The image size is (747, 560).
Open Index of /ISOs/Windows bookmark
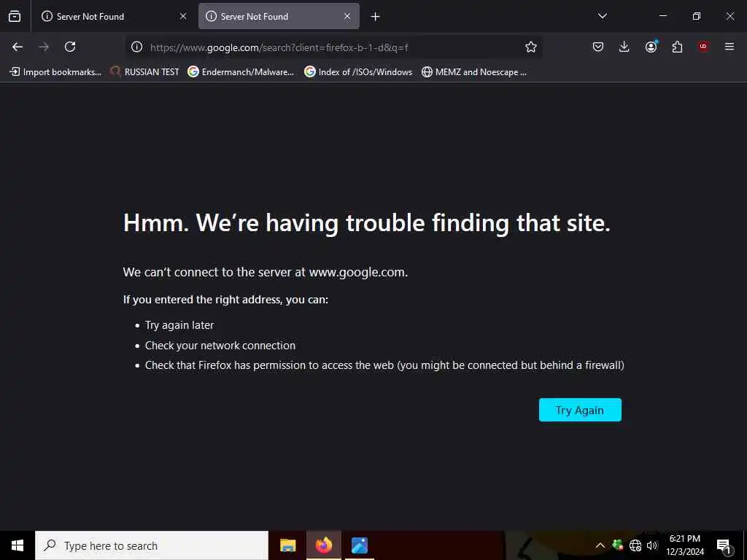tap(358, 72)
